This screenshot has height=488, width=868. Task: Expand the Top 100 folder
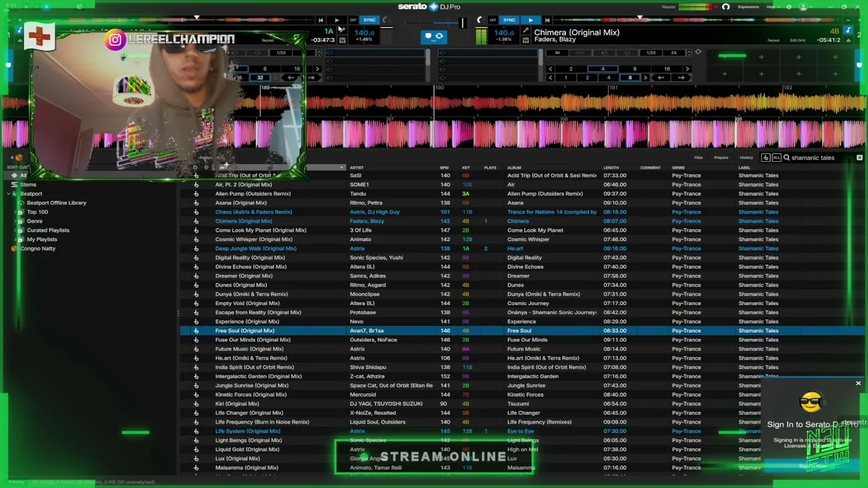15,212
